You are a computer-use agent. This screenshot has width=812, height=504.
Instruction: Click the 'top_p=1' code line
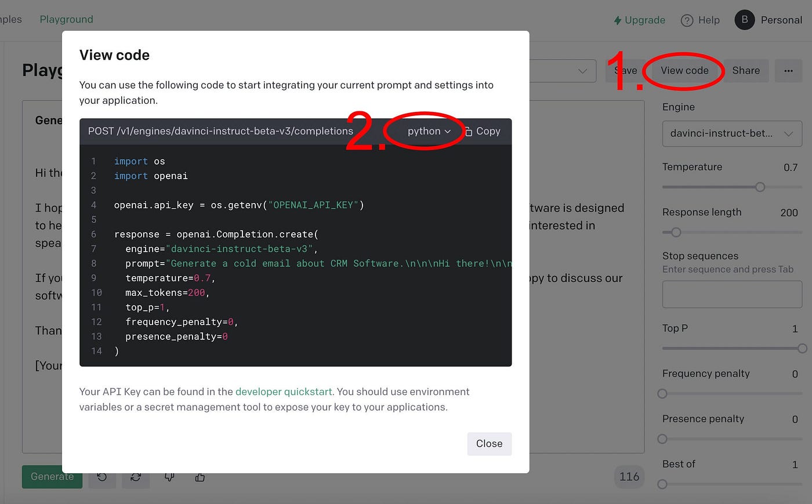[x=147, y=307]
